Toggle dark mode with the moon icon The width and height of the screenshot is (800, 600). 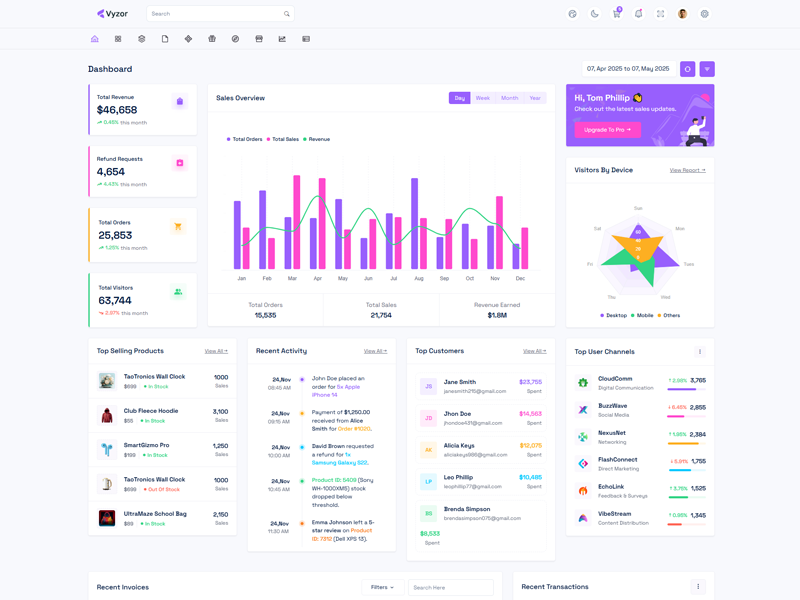tap(594, 14)
